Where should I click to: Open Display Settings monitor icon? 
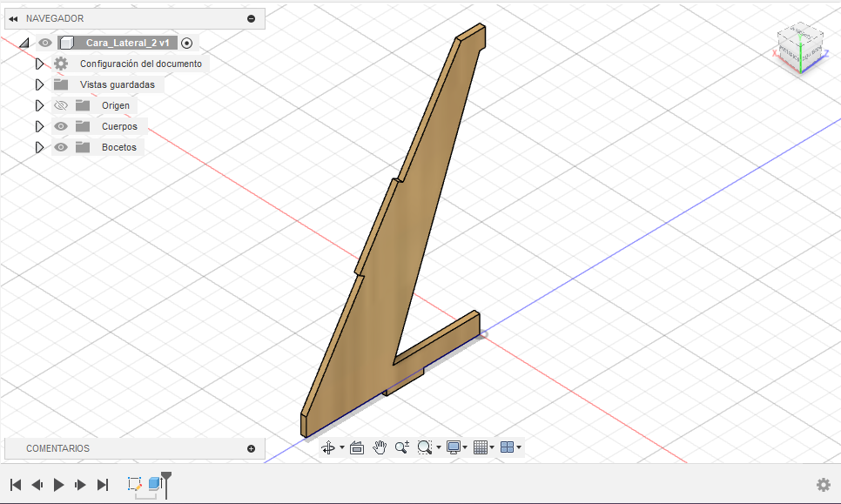454,447
